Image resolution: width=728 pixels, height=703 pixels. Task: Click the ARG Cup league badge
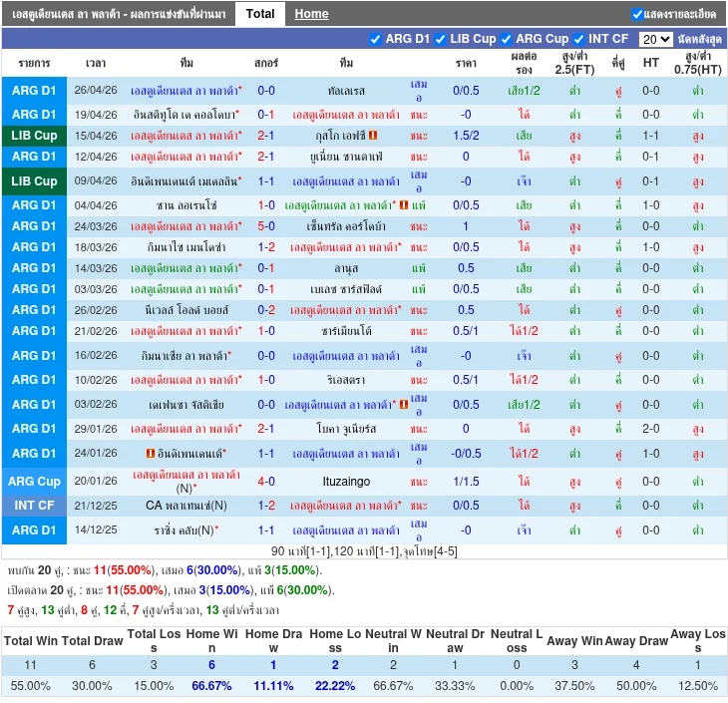click(35, 482)
